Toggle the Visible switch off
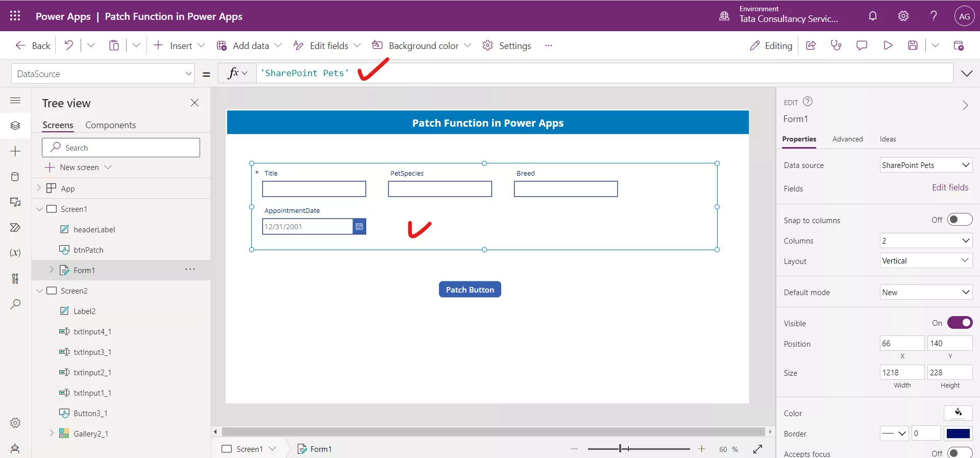The image size is (980, 458). (960, 323)
